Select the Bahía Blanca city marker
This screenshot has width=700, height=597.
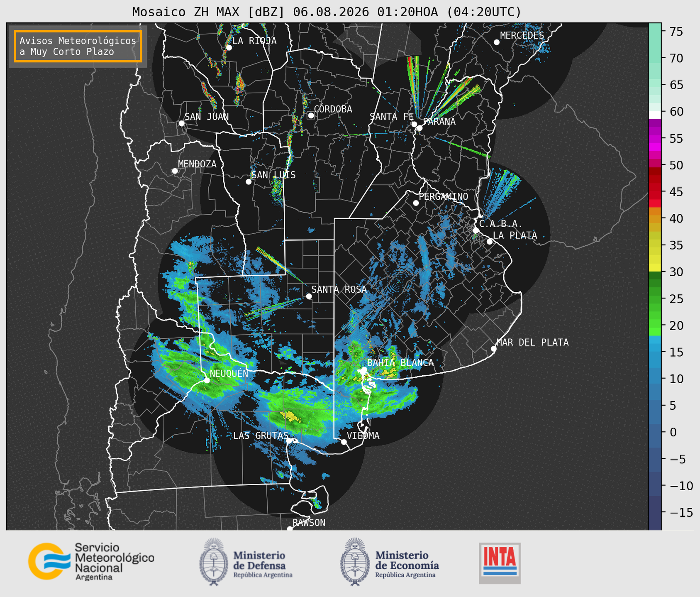[x=364, y=370]
